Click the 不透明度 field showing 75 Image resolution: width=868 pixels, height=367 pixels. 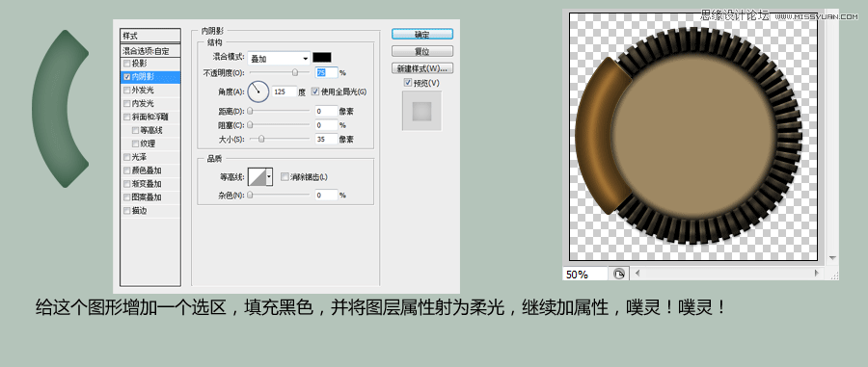pos(326,72)
